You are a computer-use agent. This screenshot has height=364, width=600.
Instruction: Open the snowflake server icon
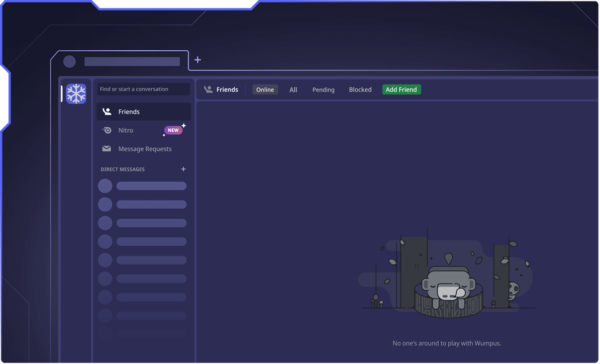point(76,93)
